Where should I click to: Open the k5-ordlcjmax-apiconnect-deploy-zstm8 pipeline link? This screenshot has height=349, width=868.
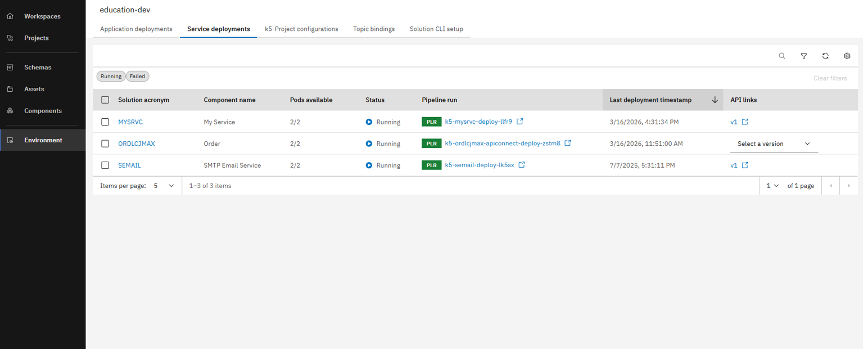coord(503,144)
